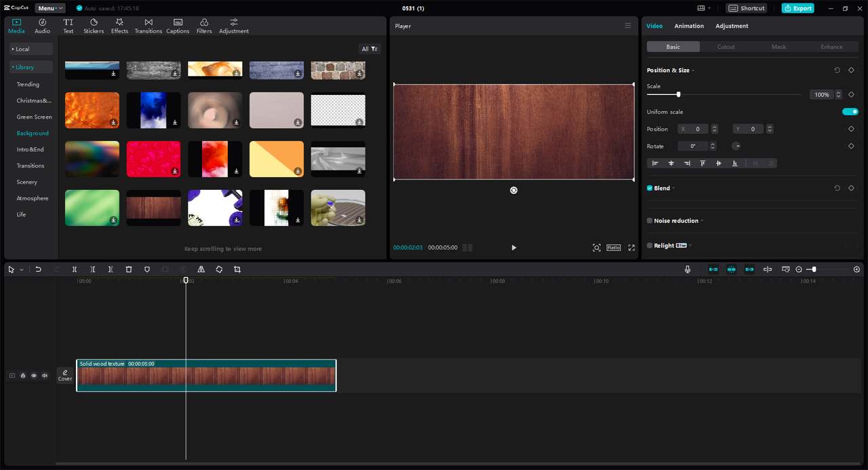Delete the selected clip with the trash icon
The image size is (868, 470).
click(129, 269)
